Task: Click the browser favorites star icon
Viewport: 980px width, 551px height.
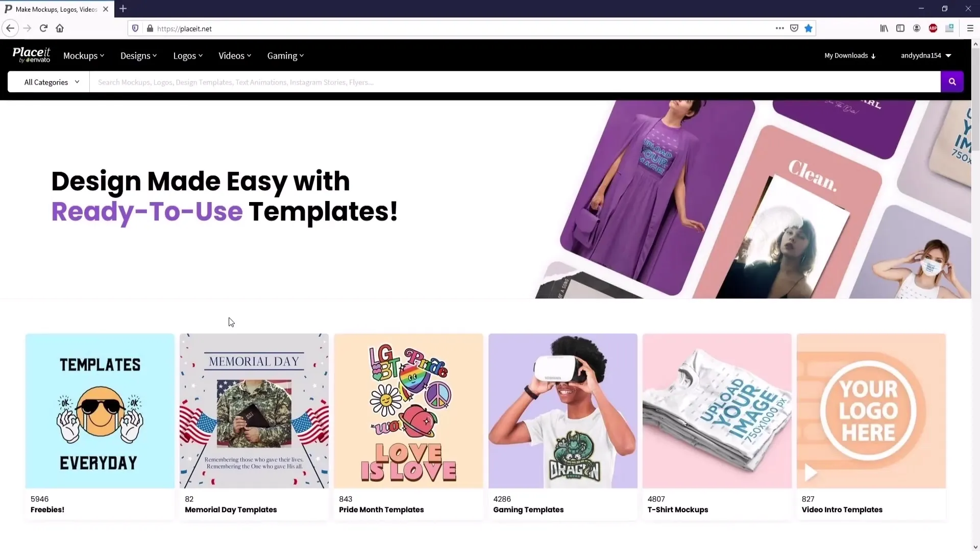Action: point(808,28)
